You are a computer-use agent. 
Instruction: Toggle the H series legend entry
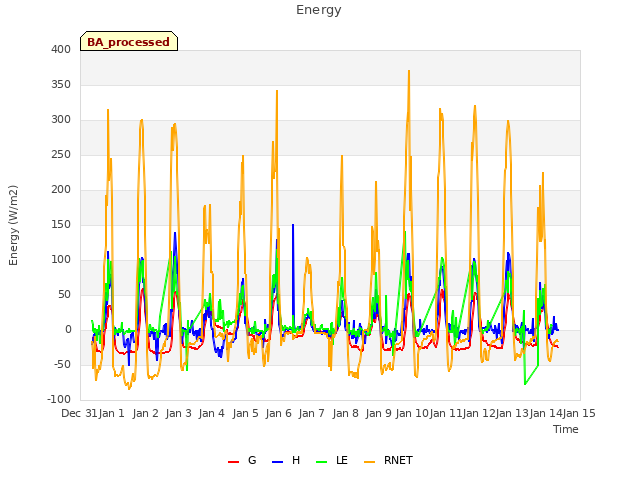tap(286, 460)
